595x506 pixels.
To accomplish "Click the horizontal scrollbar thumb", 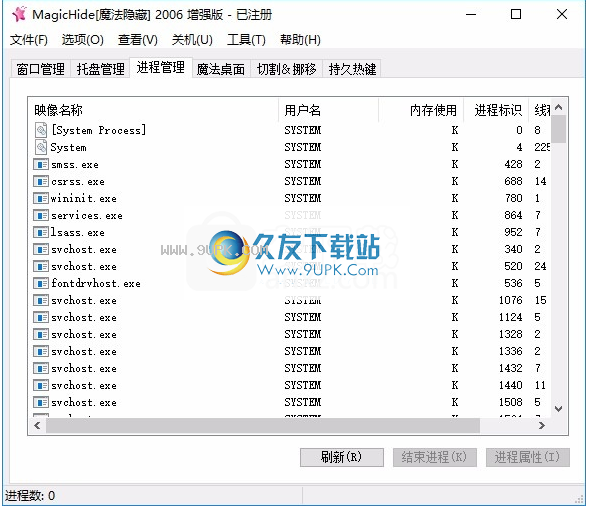I will click(263, 426).
